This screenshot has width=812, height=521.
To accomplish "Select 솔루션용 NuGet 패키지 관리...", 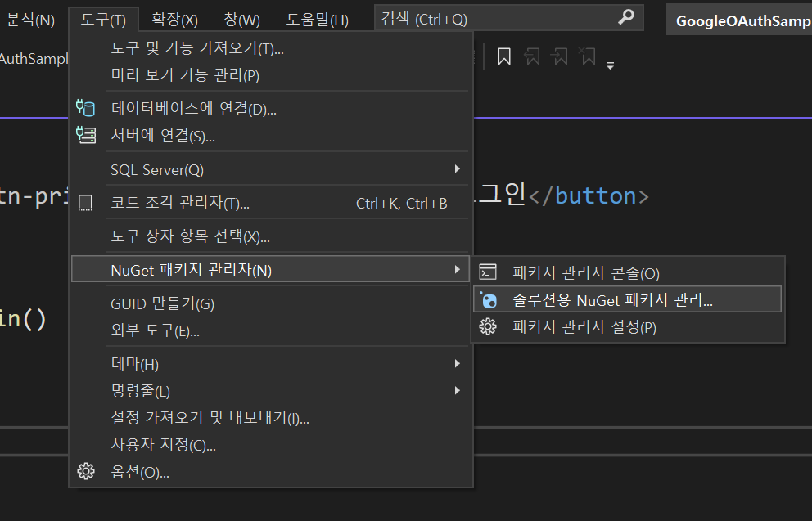I will tap(628, 299).
